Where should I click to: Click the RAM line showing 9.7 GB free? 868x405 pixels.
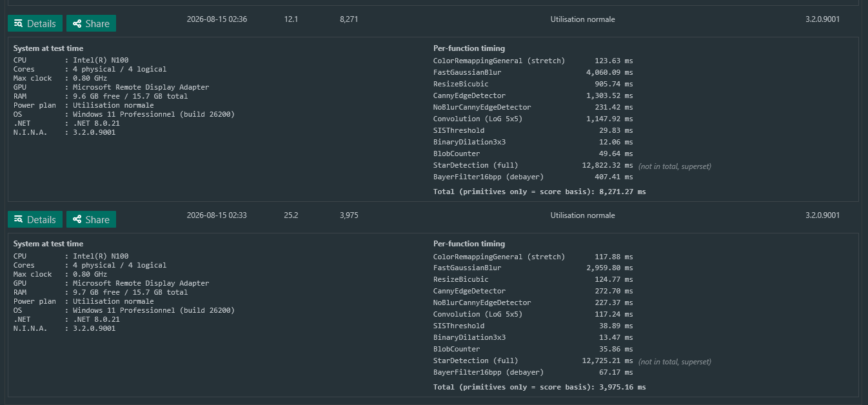tap(101, 292)
